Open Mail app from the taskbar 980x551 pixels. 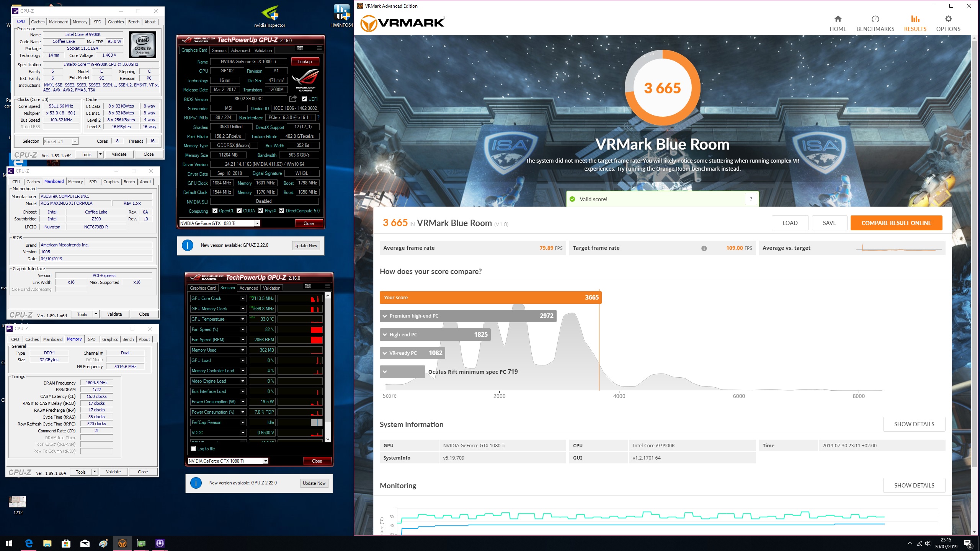(85, 543)
